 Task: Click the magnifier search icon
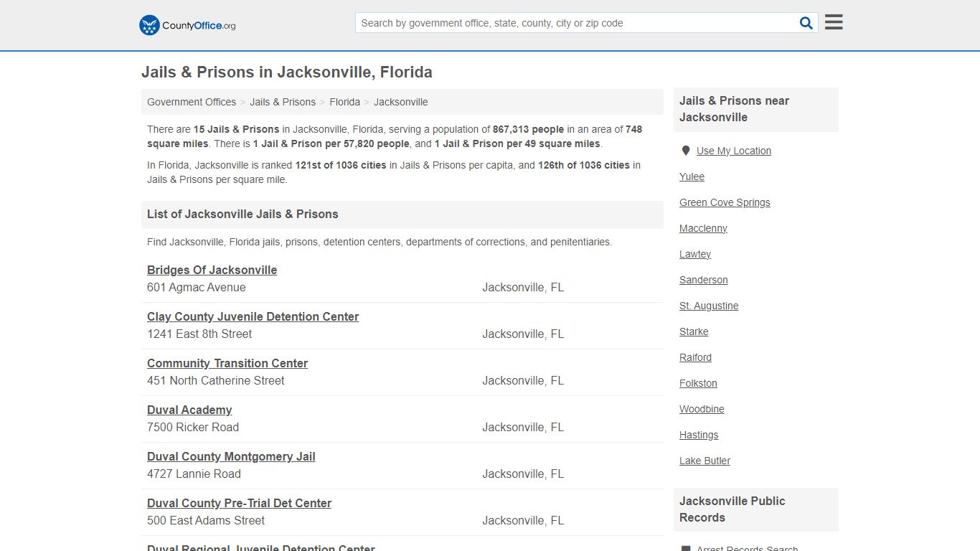click(806, 23)
